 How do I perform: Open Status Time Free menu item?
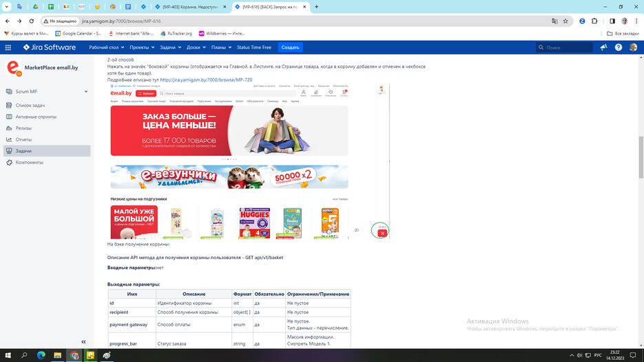pyautogui.click(x=254, y=48)
